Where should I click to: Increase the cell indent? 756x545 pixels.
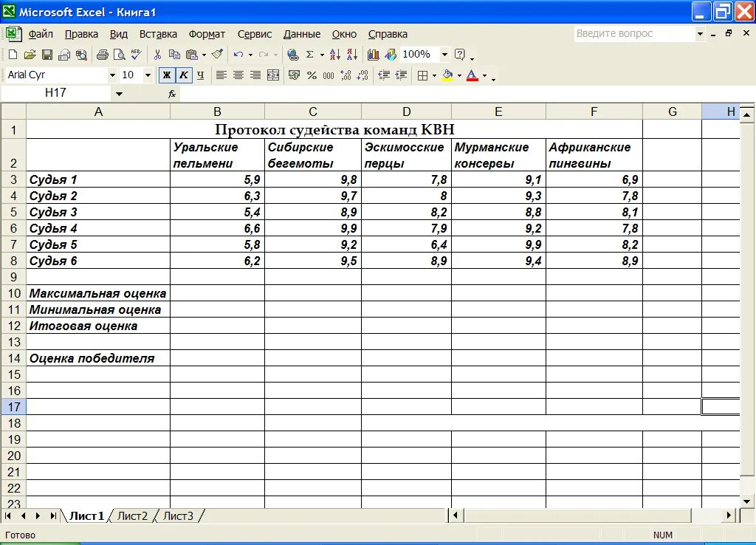[x=401, y=75]
